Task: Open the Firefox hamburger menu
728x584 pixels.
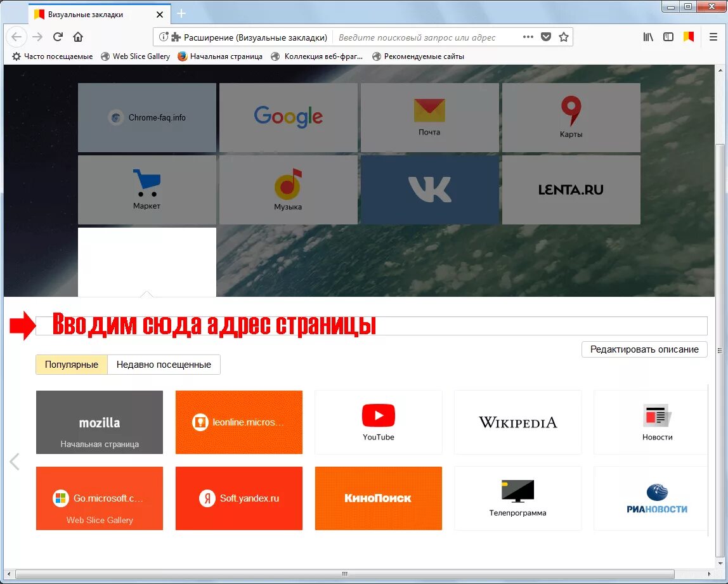Action: [713, 37]
